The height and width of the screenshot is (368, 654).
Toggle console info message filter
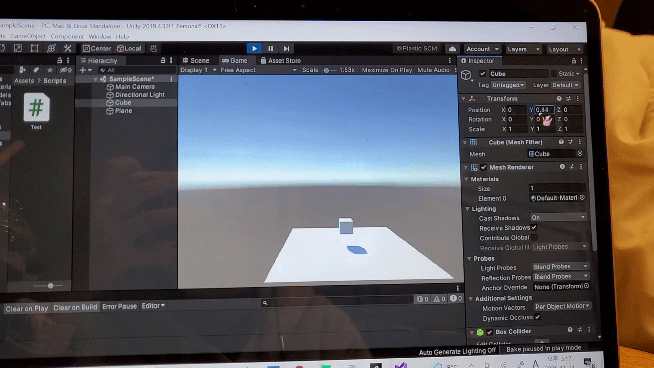tap(423, 299)
